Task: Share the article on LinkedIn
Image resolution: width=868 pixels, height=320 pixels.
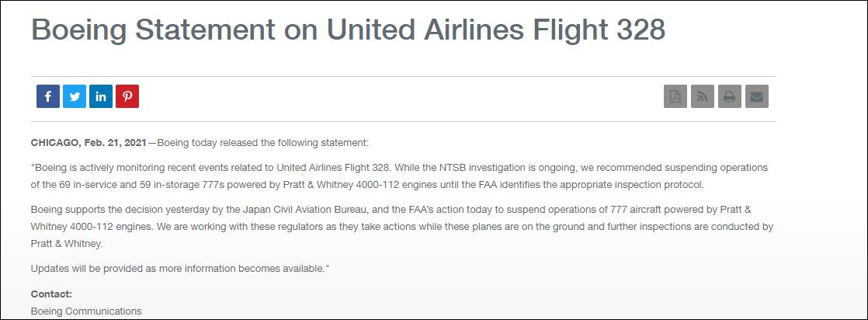Action: 101,96
